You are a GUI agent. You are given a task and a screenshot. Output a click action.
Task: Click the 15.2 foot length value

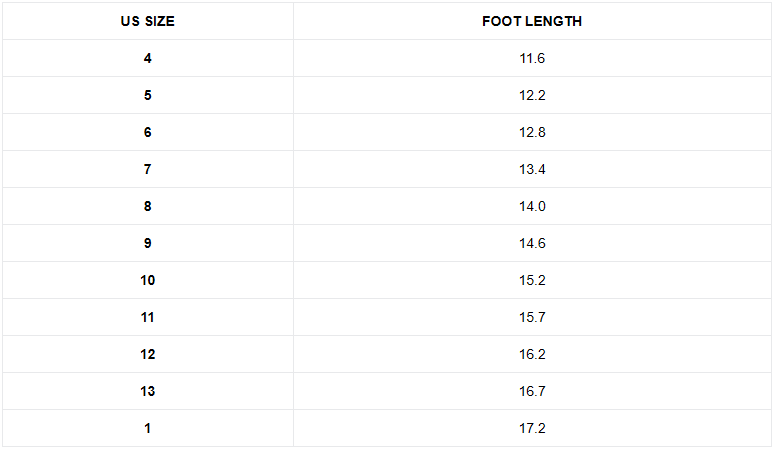(532, 280)
